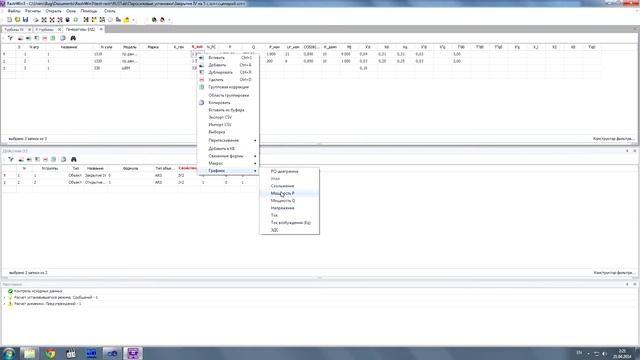Open Конструктор фильтра link in Действия panel
This screenshot has height=360, width=640.
pos(614,273)
